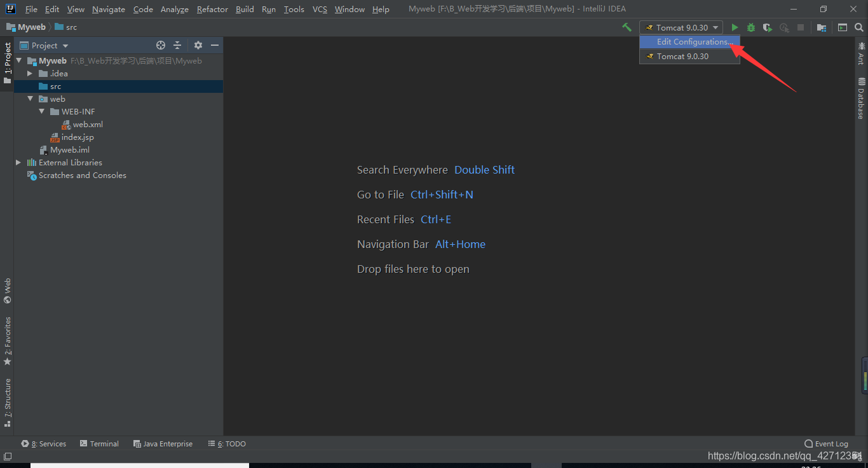
Task: Open the Code menu
Action: [x=143, y=10]
